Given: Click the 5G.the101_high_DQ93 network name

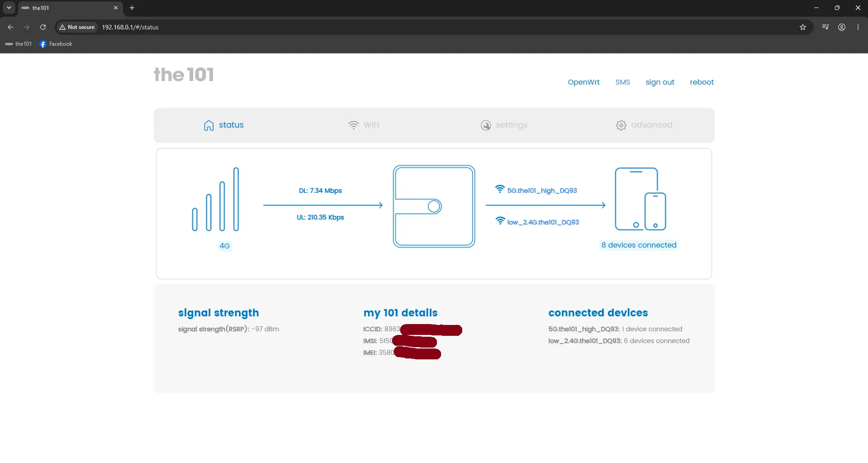Looking at the screenshot, I should [542, 191].
